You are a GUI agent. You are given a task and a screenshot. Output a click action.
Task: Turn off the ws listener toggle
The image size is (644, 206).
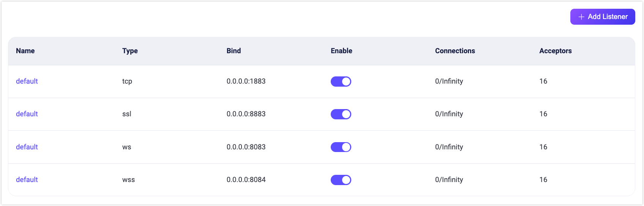(x=341, y=147)
